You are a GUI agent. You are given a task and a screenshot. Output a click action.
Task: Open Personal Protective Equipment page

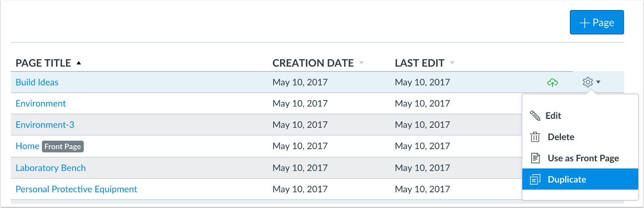(x=76, y=189)
